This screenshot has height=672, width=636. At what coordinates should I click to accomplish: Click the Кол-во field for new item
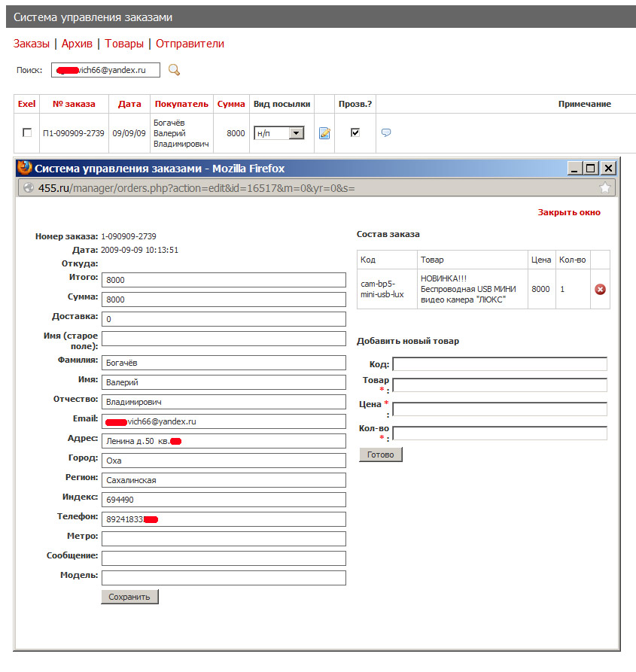(x=500, y=433)
